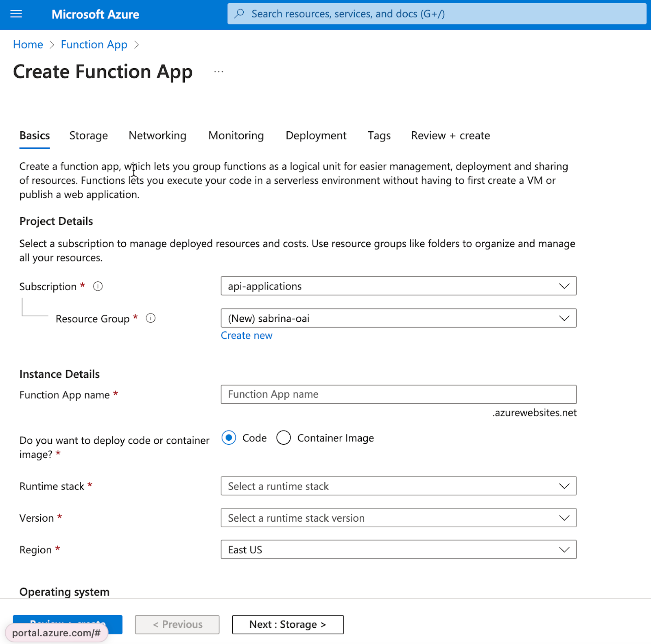Go to the Review + create tab
Image resolution: width=651 pixels, height=644 pixels.
click(x=450, y=135)
